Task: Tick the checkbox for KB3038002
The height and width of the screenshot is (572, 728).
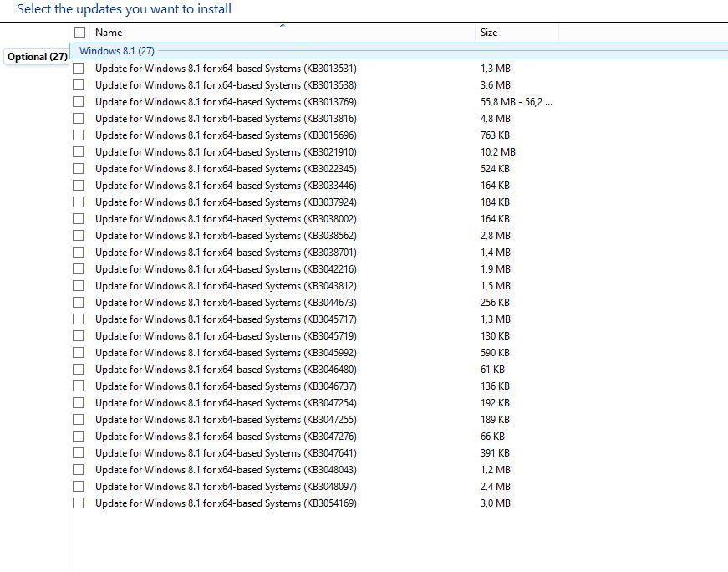Action: coord(79,219)
